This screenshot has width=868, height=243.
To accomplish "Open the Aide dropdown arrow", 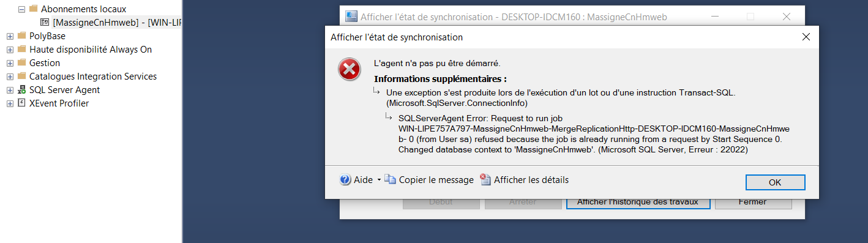I will click(379, 180).
